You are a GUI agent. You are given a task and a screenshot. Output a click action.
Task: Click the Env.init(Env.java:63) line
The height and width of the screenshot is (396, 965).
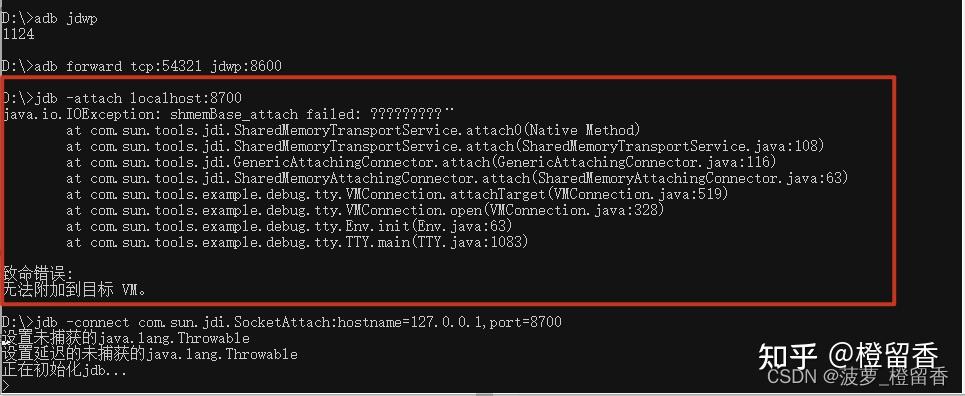pyautogui.click(x=289, y=226)
